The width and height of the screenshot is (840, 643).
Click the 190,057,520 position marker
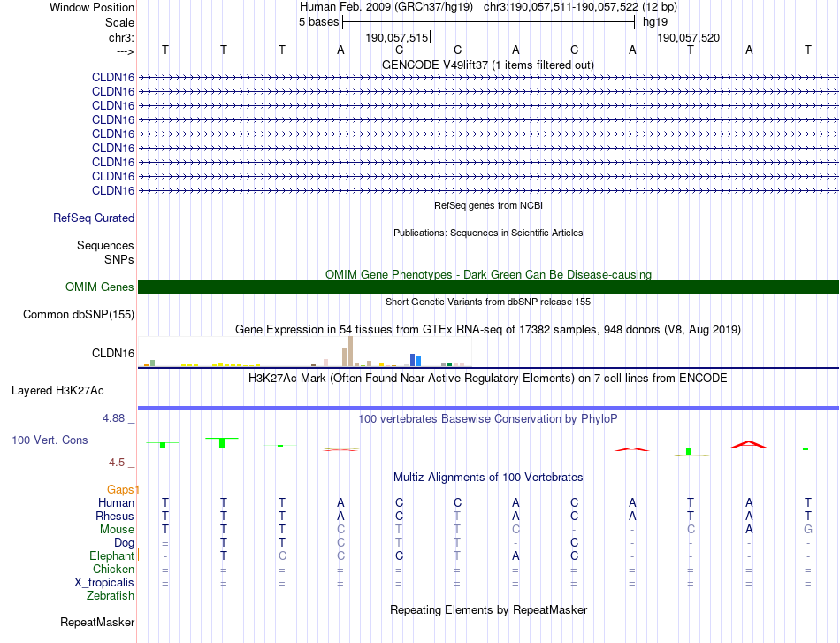tap(689, 37)
